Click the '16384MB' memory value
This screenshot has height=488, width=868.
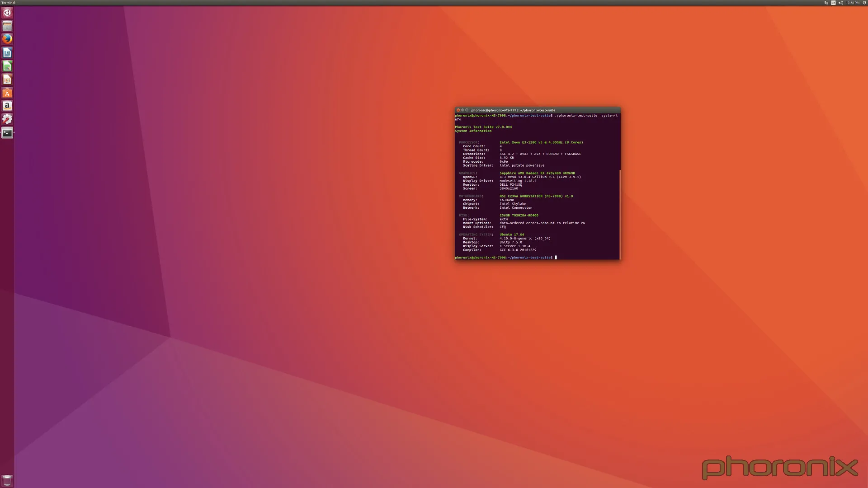click(x=506, y=200)
